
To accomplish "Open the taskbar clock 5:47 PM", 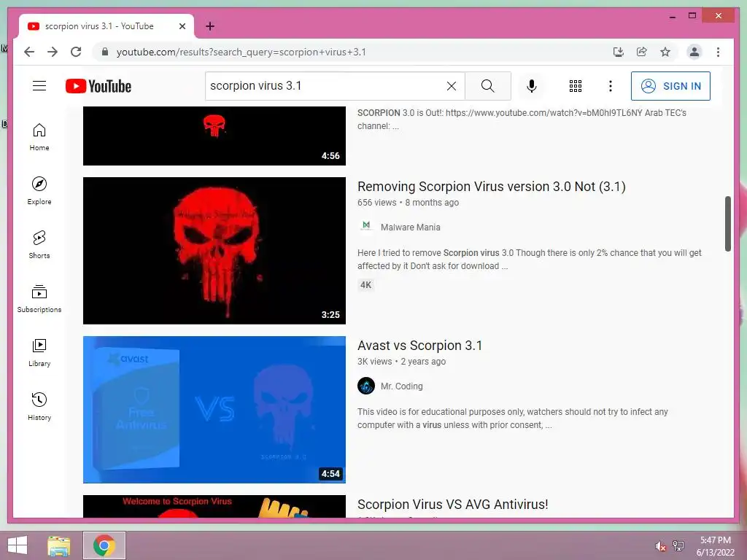I will click(x=715, y=545).
